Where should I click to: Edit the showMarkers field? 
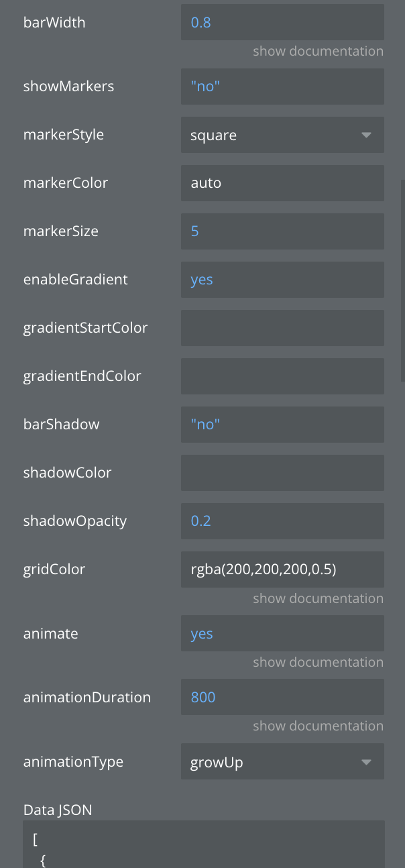[x=282, y=87]
